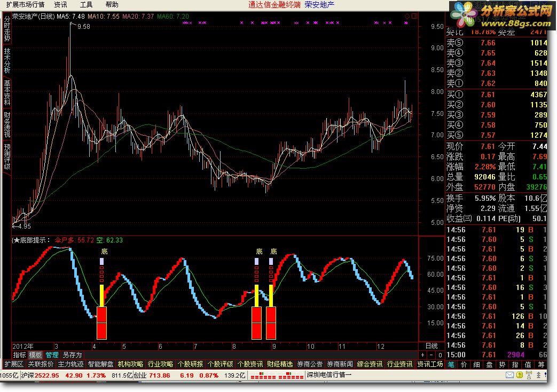557x392 pixels.
Task: Select the 行业资讯 bottom tab
Action: click(399, 364)
